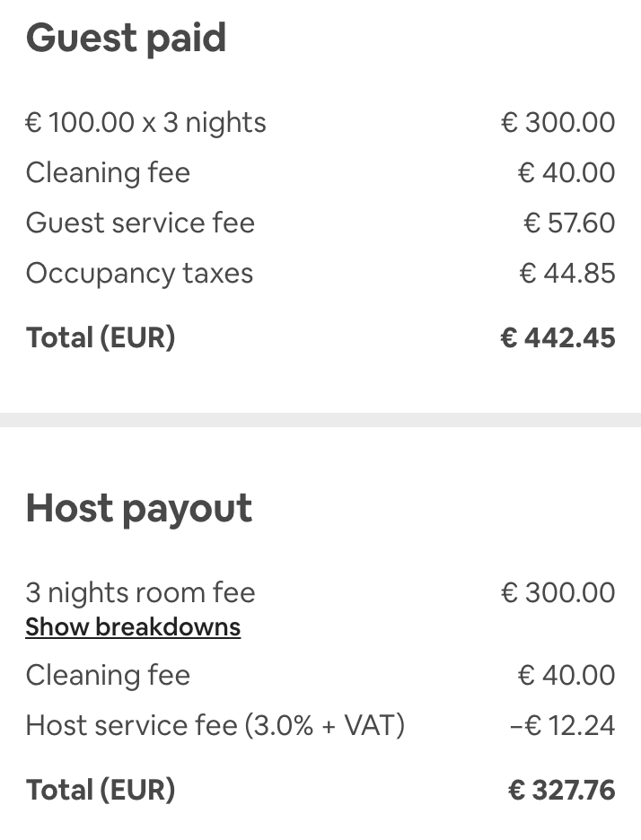Select the −€ 12.24 host service fee amount
The width and height of the screenshot is (641, 840).
point(562,725)
